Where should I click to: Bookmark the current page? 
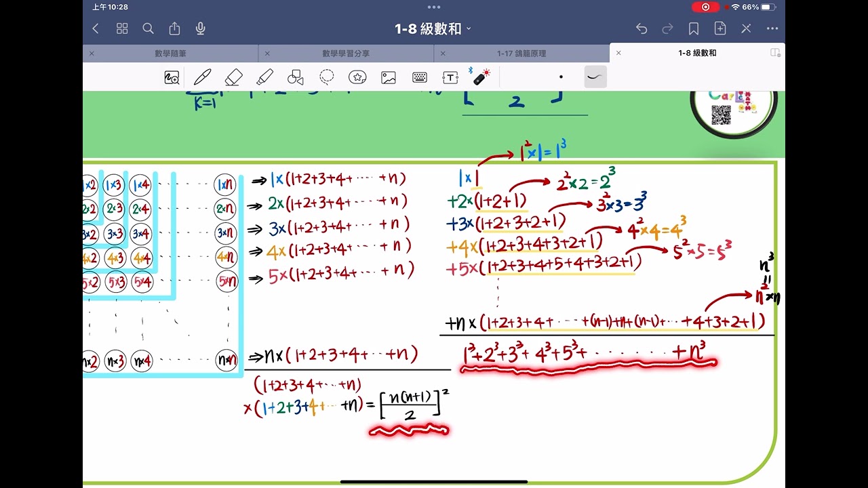(x=694, y=28)
